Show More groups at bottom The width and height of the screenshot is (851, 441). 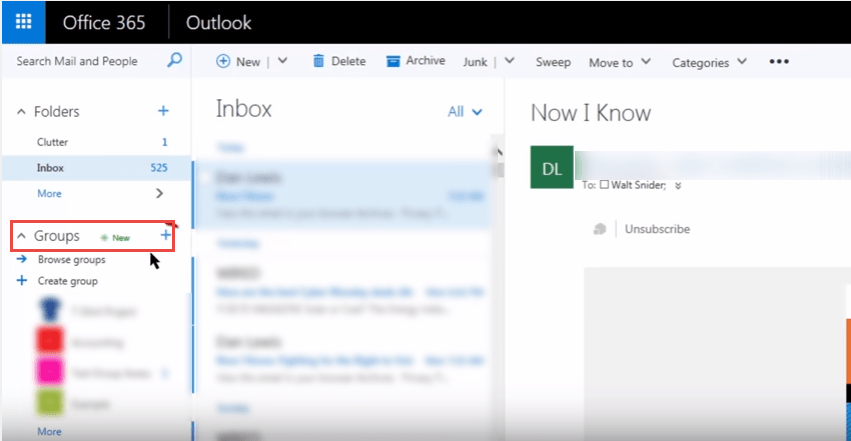(49, 432)
